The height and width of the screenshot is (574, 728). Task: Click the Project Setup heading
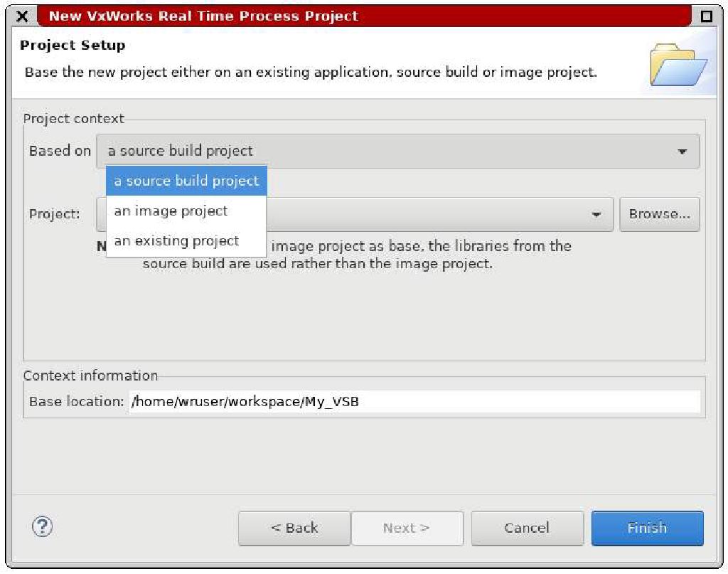[x=72, y=45]
